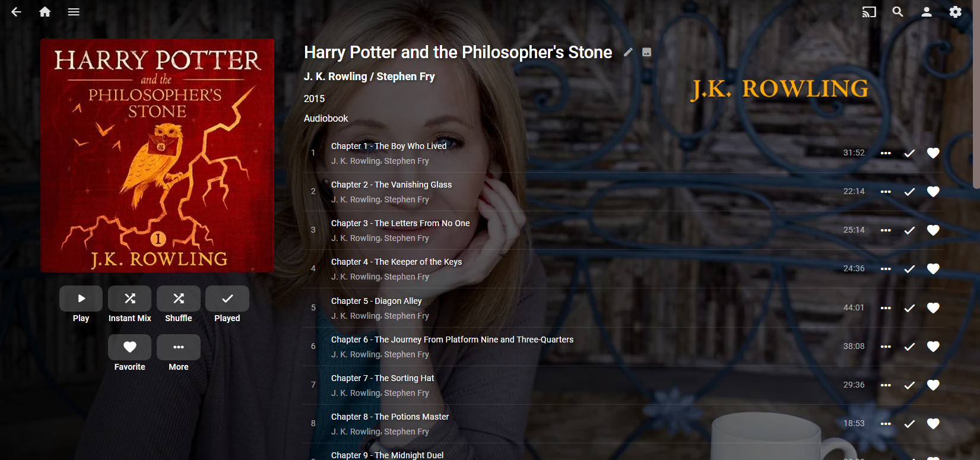Click the edit metadata pencil icon
The image size is (980, 460).
pyautogui.click(x=628, y=52)
